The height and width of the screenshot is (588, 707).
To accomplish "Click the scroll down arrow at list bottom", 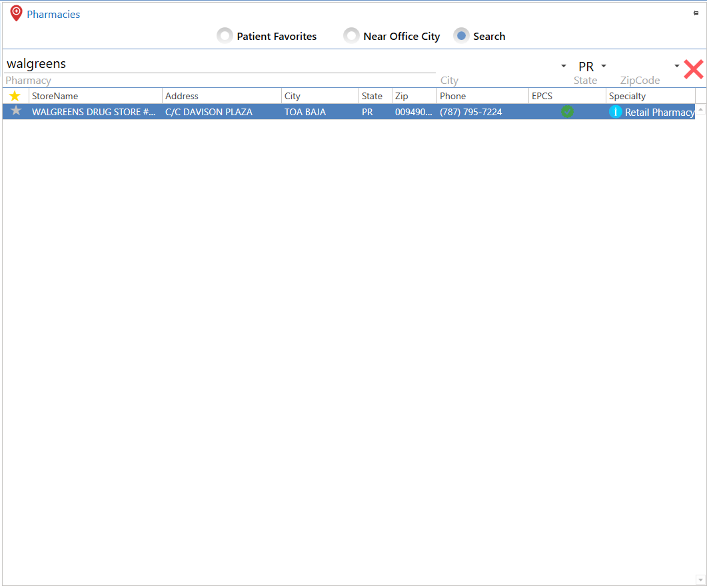I will [x=700, y=580].
